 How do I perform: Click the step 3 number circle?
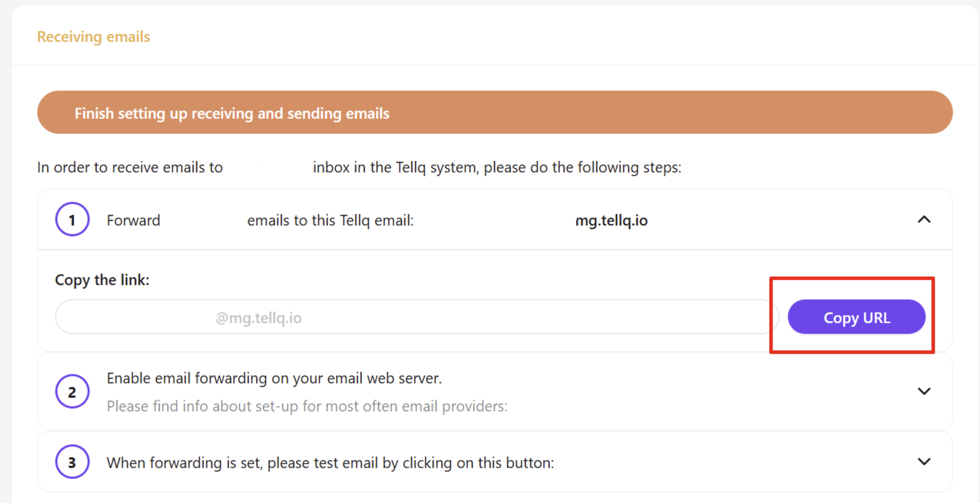(72, 462)
